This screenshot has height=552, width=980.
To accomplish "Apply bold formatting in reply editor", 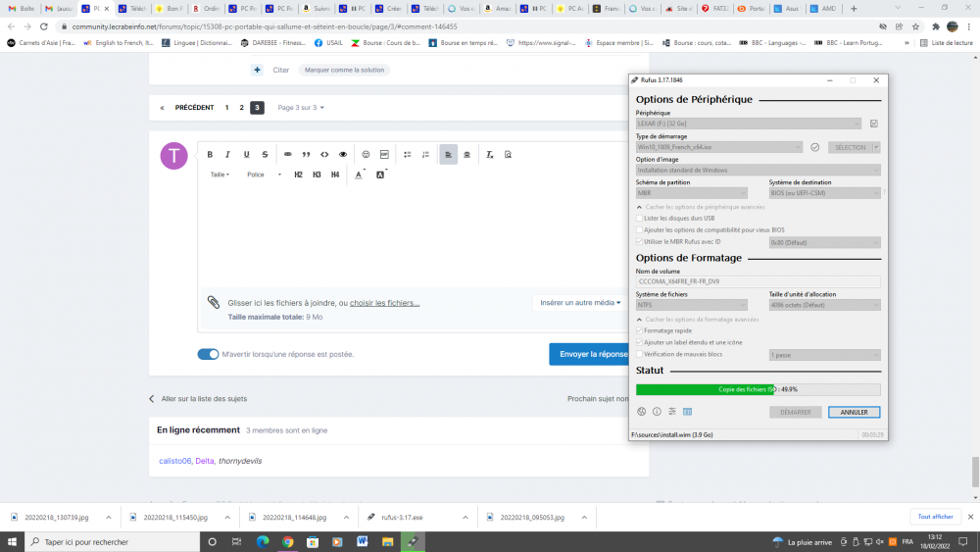I will coord(209,155).
